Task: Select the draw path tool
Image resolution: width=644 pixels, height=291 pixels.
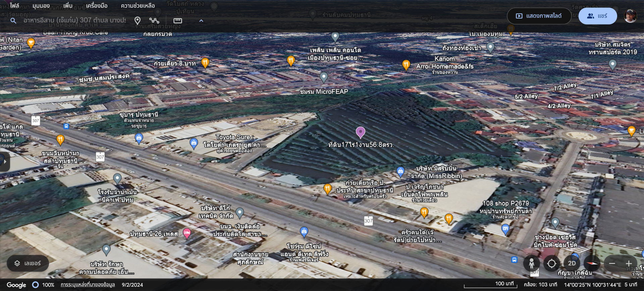Action: [154, 21]
